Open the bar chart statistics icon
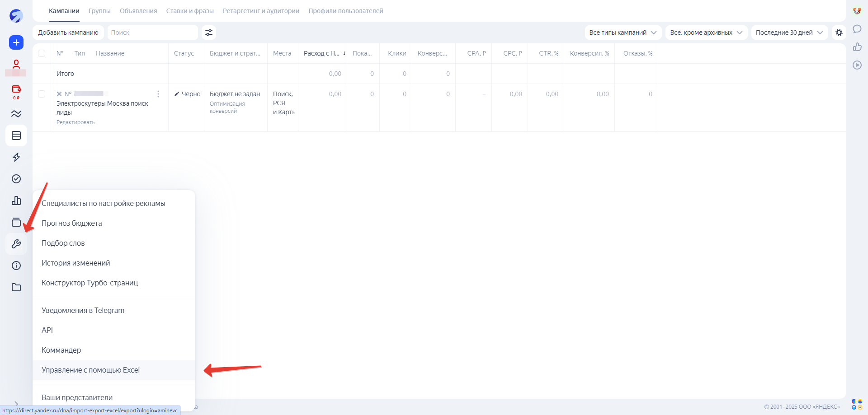The image size is (868, 415). 16,201
